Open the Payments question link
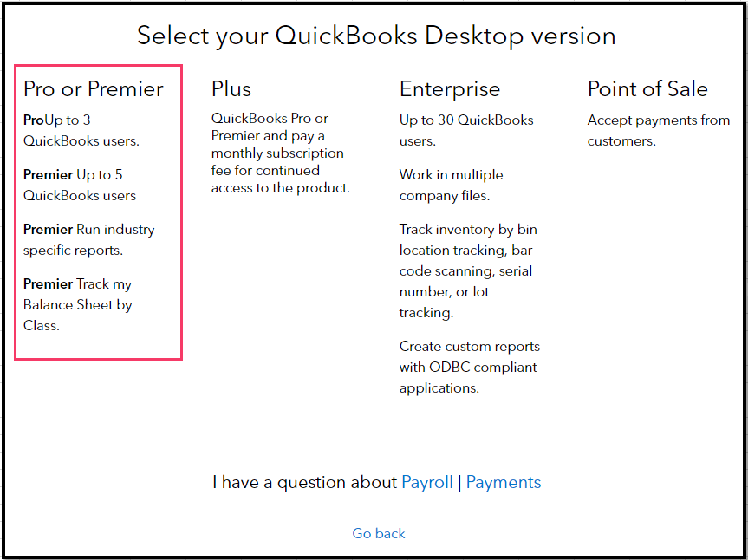Image resolution: width=748 pixels, height=560 pixels. pyautogui.click(x=504, y=483)
